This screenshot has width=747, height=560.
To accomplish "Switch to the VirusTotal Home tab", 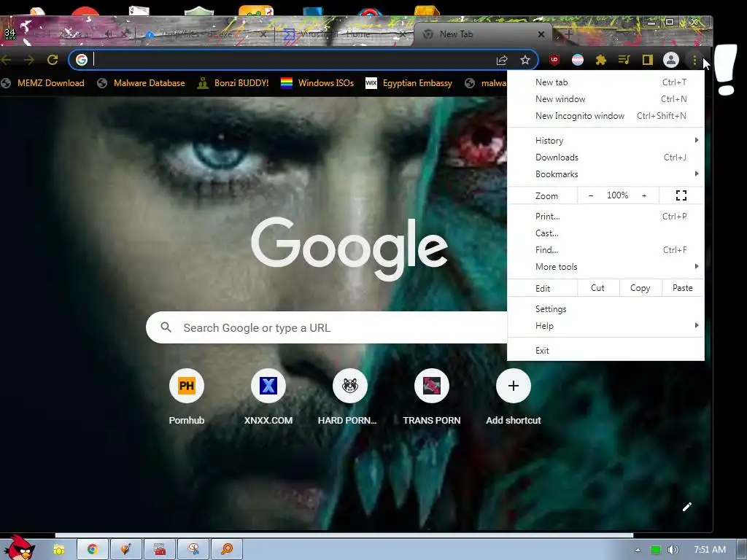I will pyautogui.click(x=336, y=34).
